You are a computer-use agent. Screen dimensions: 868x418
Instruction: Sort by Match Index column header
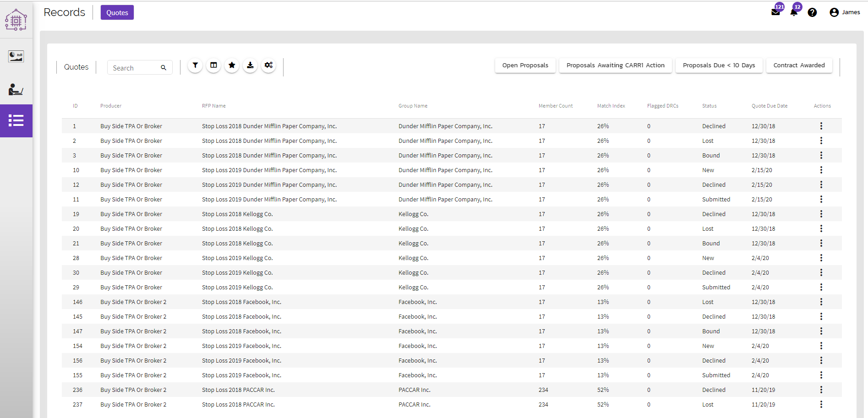coord(611,106)
